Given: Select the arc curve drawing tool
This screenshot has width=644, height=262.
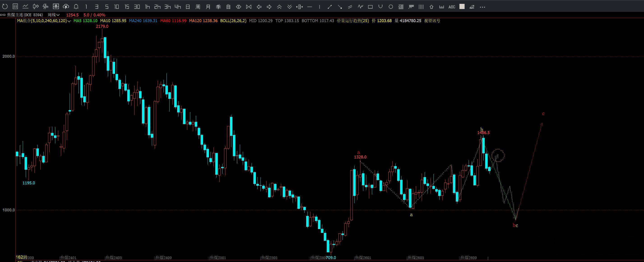Looking at the screenshot, I should 380,7.
